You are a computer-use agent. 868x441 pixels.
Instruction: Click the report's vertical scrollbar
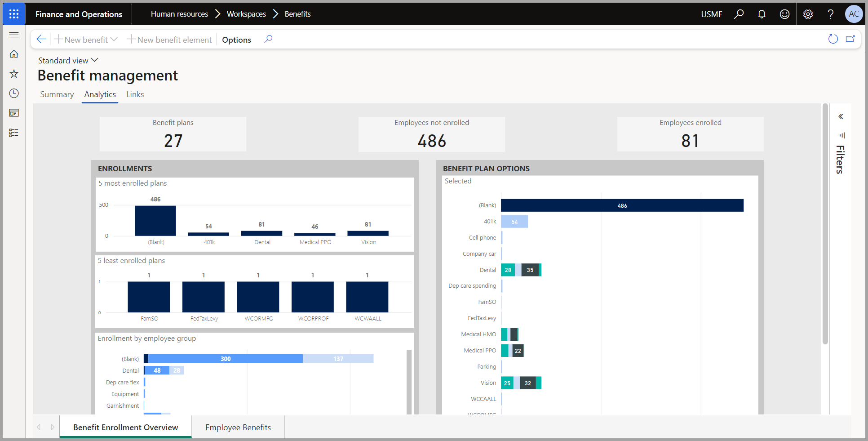click(x=825, y=224)
